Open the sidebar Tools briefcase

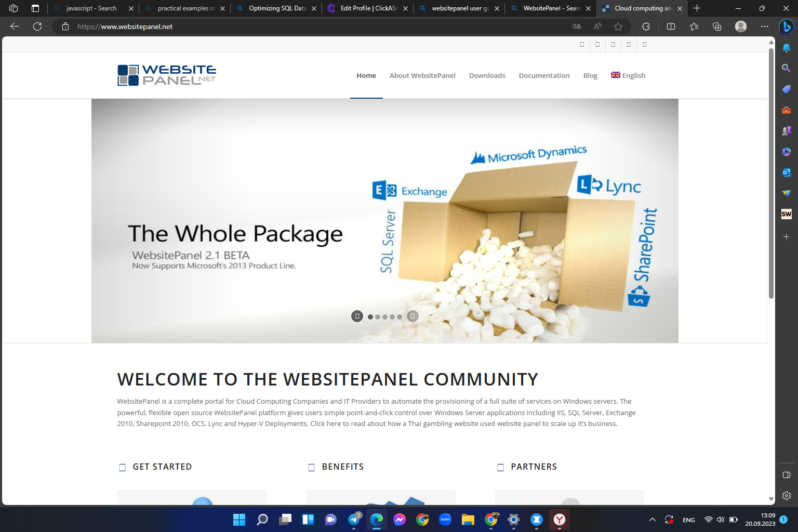coord(787,110)
